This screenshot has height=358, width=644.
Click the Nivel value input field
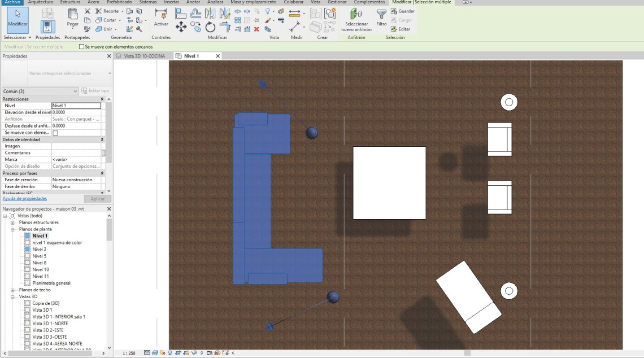[x=76, y=106]
